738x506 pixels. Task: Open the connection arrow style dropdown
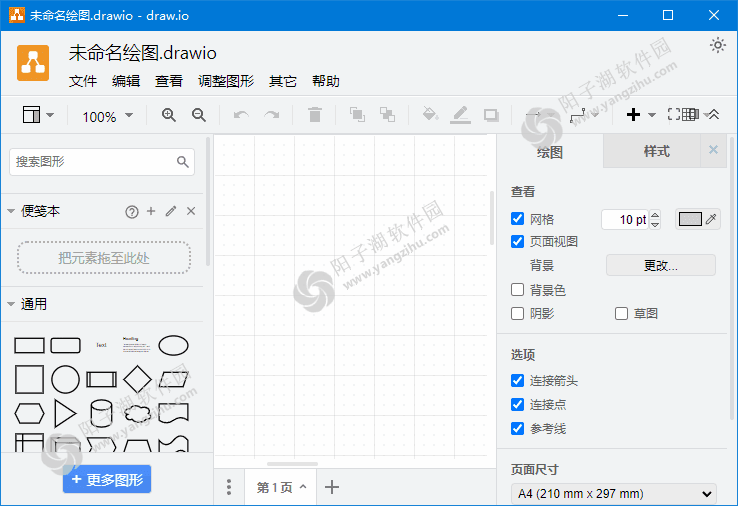tap(540, 115)
